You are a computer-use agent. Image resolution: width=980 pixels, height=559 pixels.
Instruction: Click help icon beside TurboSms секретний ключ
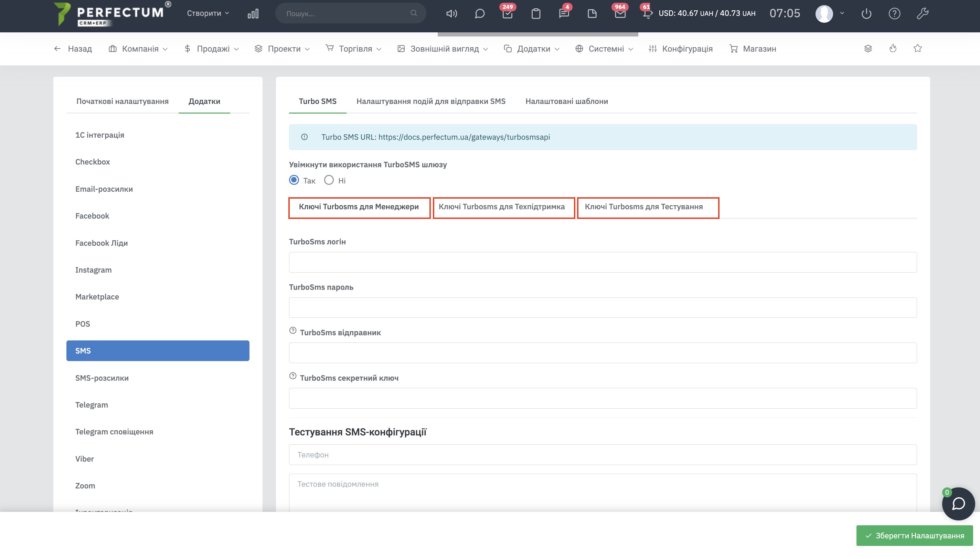coord(293,376)
